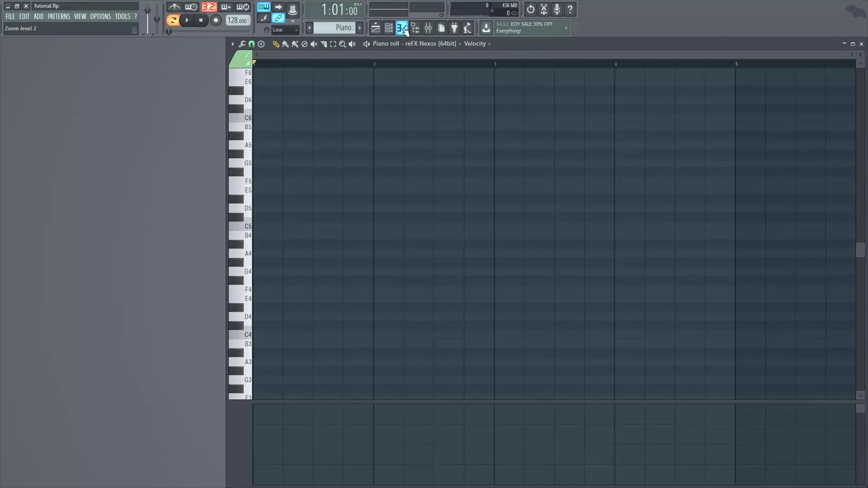
Task: Open the TOOLS menu
Action: pos(123,16)
